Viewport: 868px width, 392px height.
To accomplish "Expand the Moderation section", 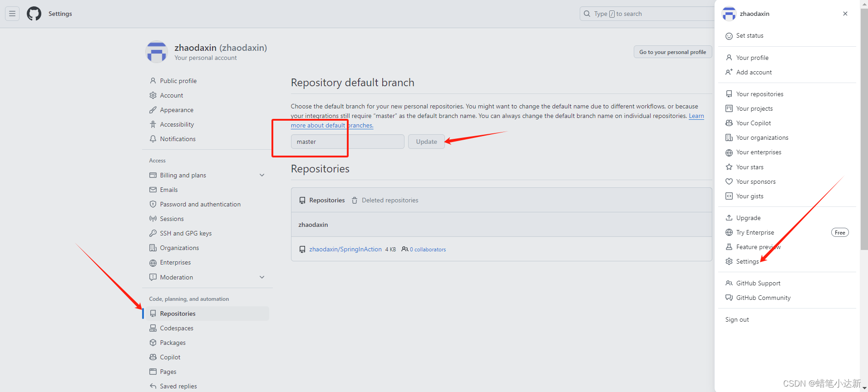I will tap(262, 277).
